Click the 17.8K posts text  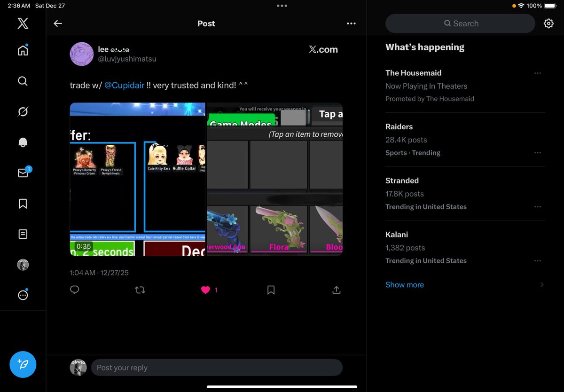tap(405, 194)
